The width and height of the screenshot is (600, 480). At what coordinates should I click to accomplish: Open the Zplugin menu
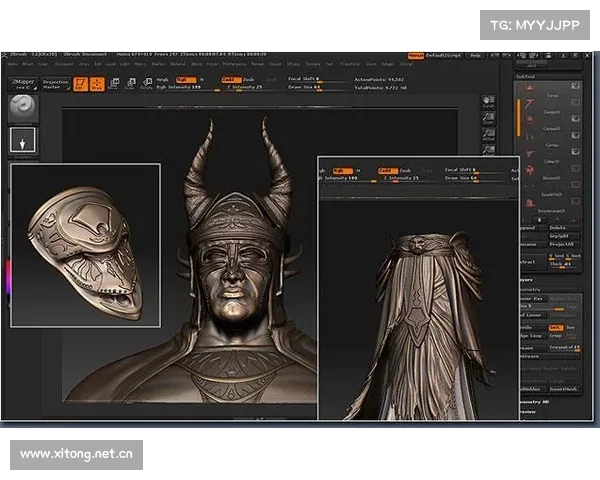[x=388, y=64]
